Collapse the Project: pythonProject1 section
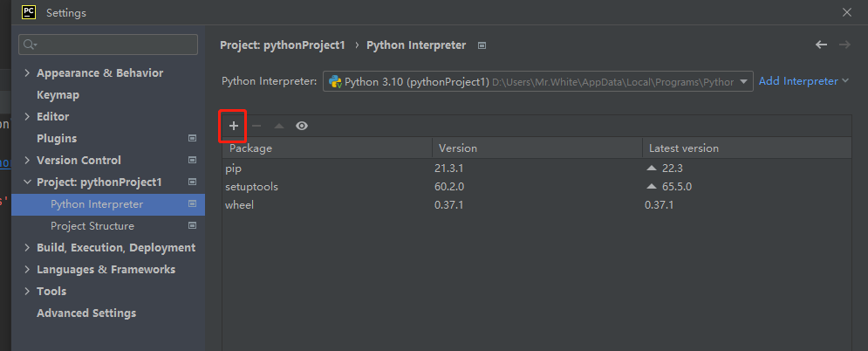868x351 pixels. (27, 182)
